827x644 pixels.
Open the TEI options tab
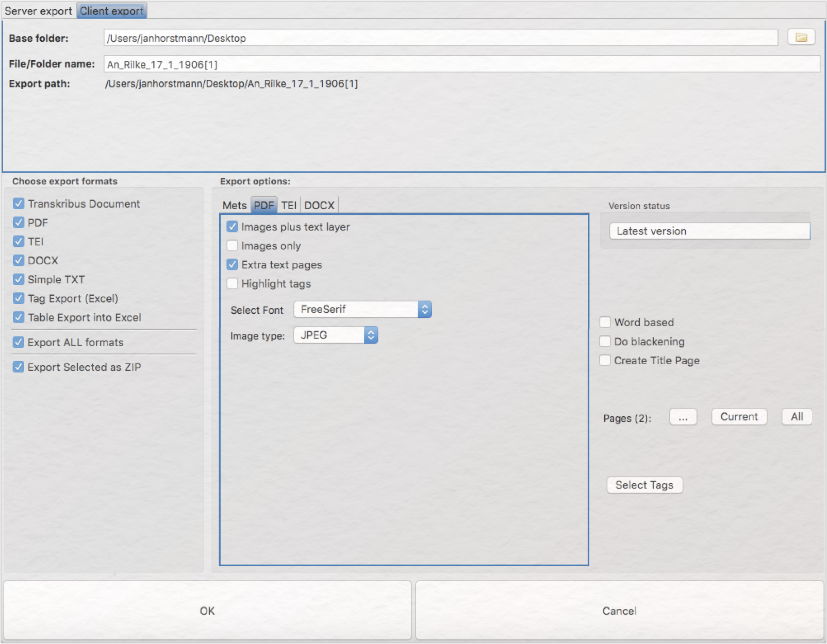point(289,205)
